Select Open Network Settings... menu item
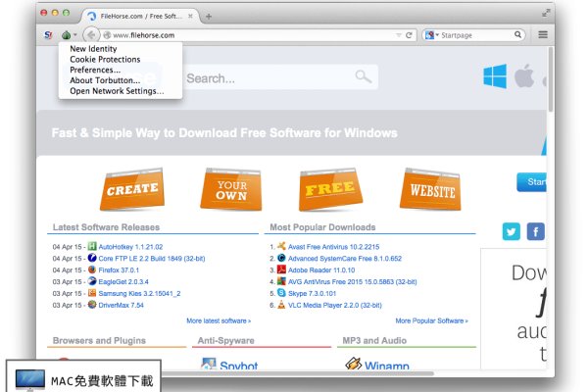 point(117,91)
